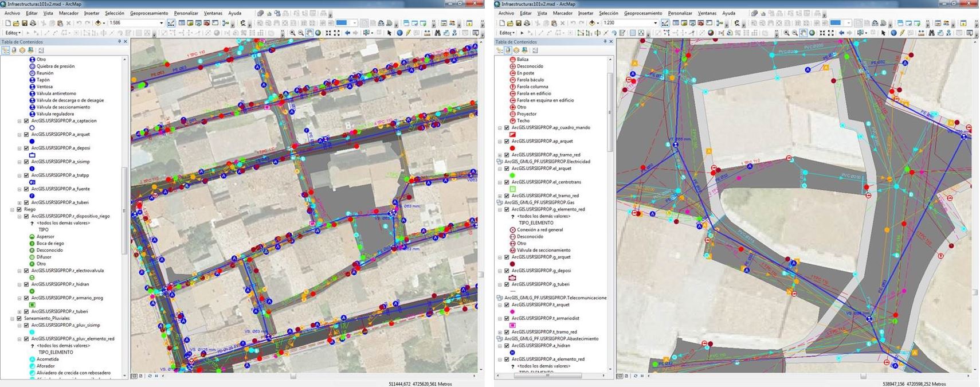Choose Identify tool in right window
The width and height of the screenshot is (980, 387).
pyautogui.click(x=893, y=33)
